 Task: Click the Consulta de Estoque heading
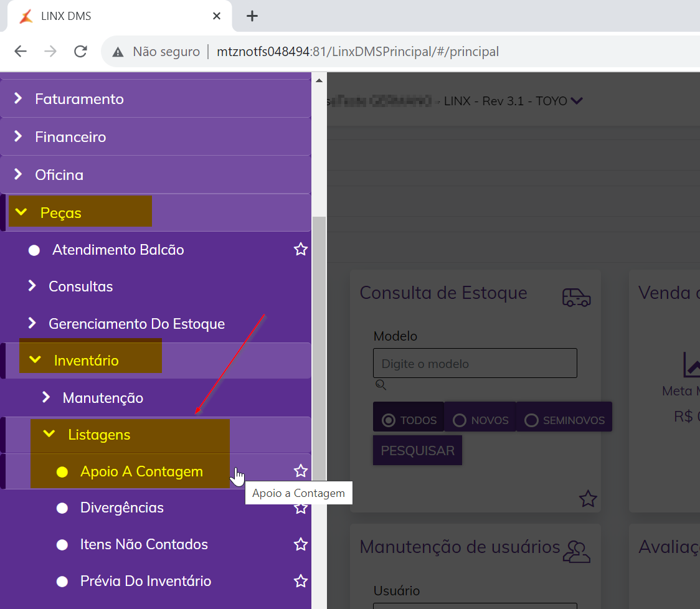(x=443, y=293)
